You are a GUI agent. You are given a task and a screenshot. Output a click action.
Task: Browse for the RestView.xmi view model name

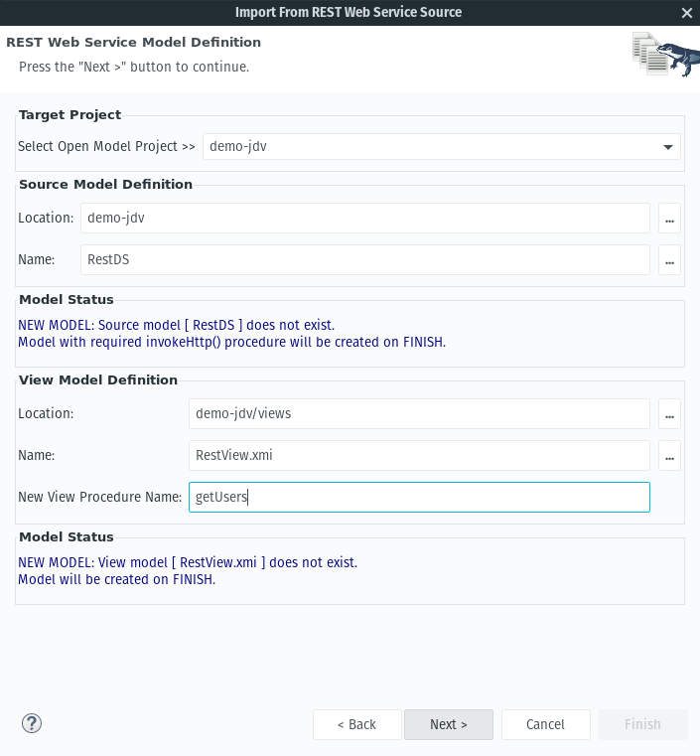pyautogui.click(x=669, y=456)
